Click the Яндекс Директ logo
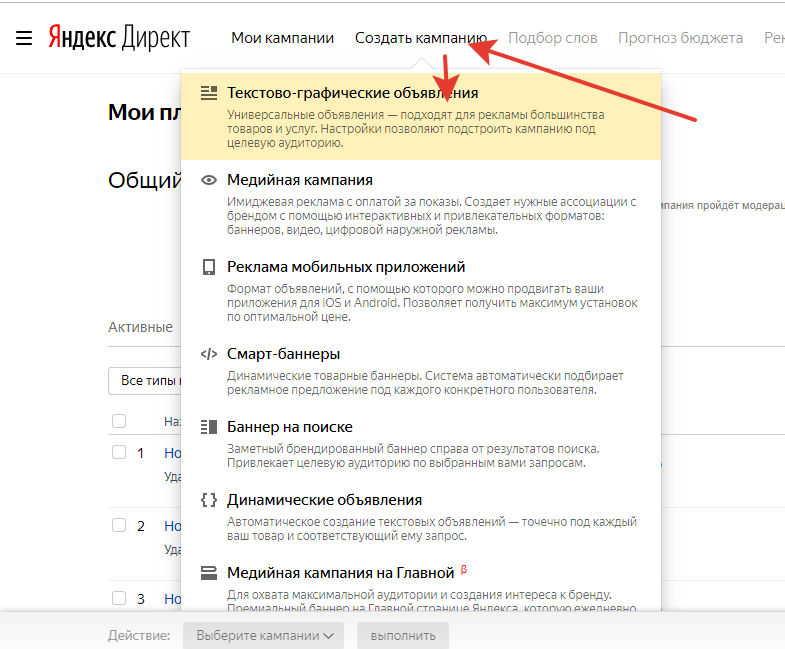The image size is (785, 649). (119, 38)
